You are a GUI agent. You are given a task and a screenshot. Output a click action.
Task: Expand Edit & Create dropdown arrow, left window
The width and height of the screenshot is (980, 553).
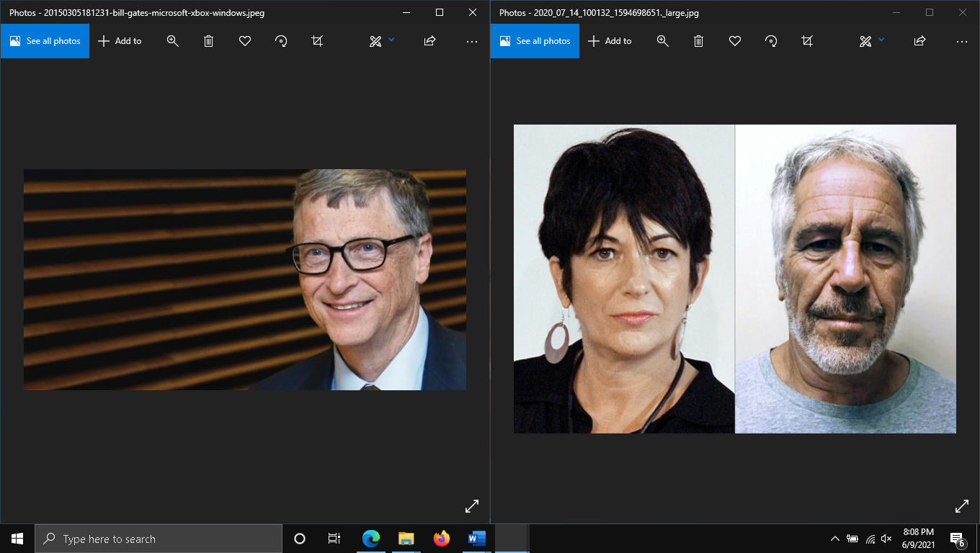(391, 40)
